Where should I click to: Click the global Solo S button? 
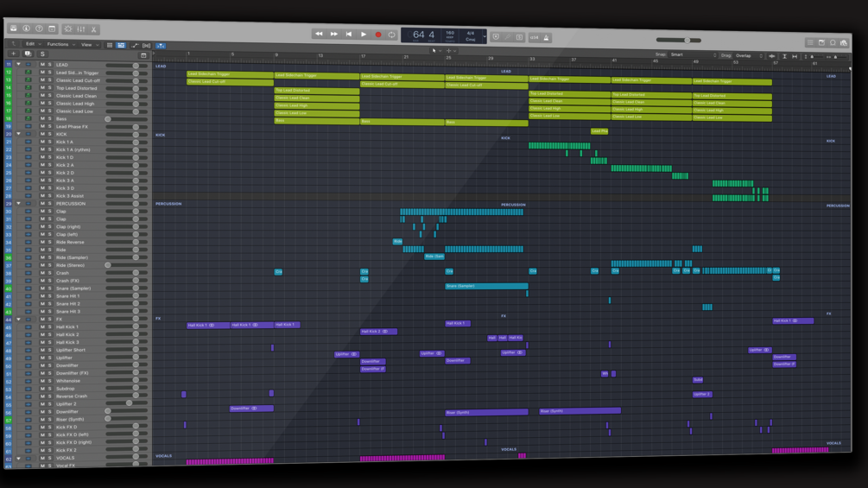[x=42, y=54]
